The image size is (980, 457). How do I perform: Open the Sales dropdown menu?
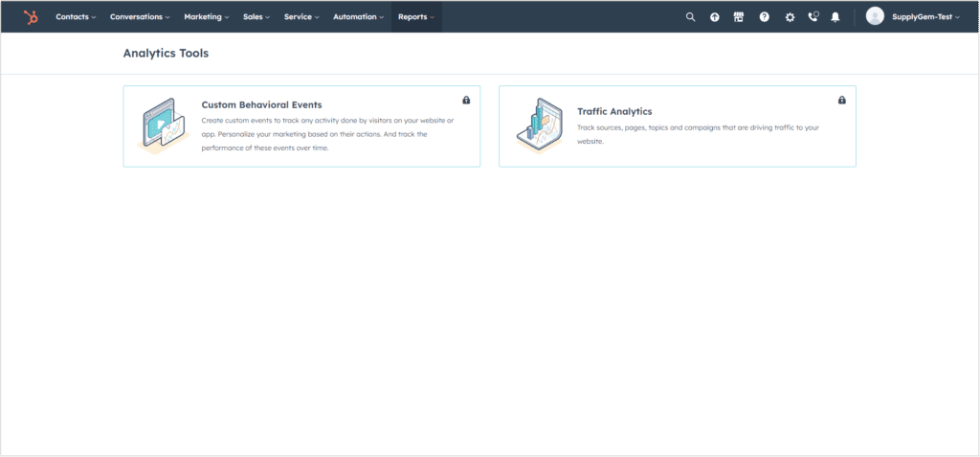(x=256, y=17)
